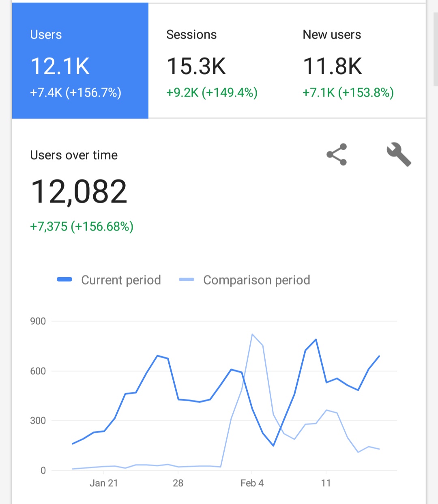Tap the Users over time heading
438x504 pixels.
pos(74,155)
